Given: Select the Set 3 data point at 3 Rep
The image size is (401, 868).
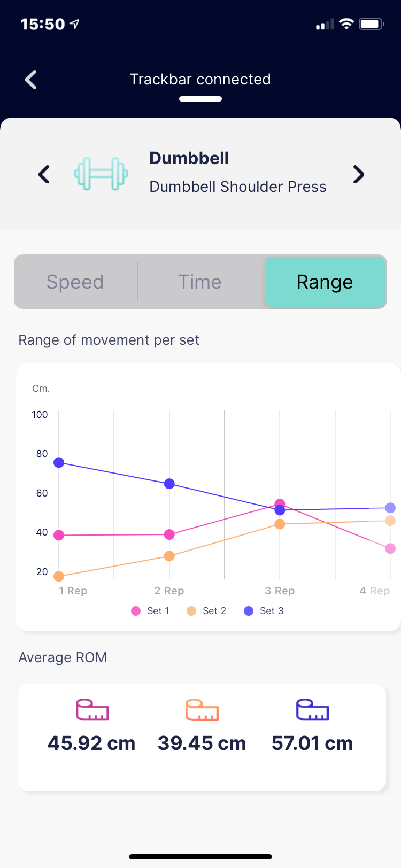Looking at the screenshot, I should coord(280,510).
